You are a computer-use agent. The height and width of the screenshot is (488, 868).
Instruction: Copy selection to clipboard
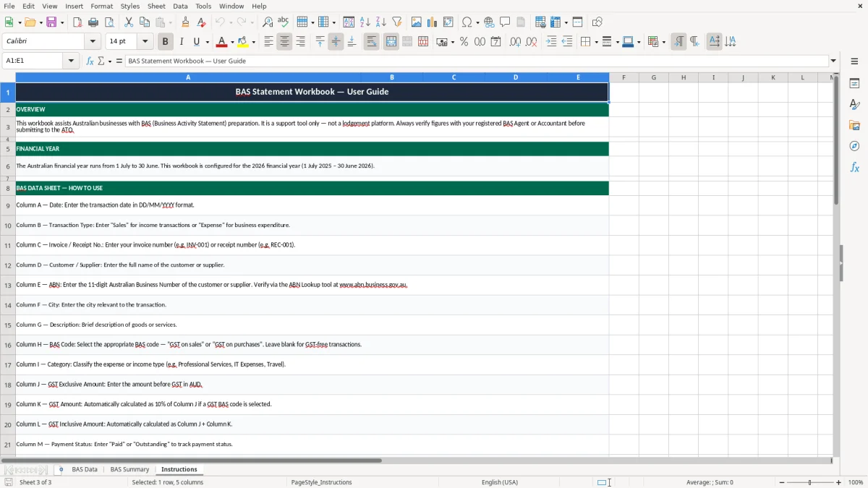(145, 22)
